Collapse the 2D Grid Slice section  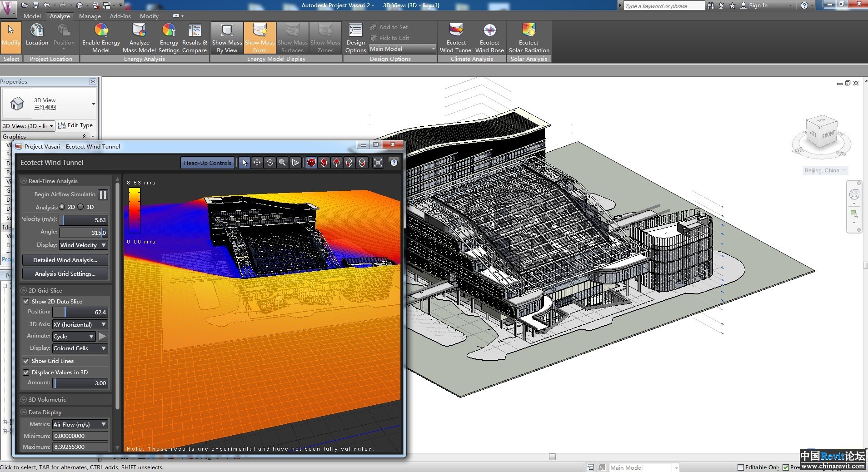pos(24,290)
